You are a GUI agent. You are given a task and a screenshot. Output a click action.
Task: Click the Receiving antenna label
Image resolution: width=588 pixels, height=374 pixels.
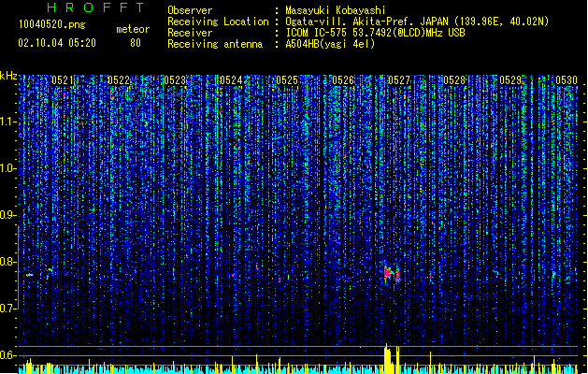215,44
